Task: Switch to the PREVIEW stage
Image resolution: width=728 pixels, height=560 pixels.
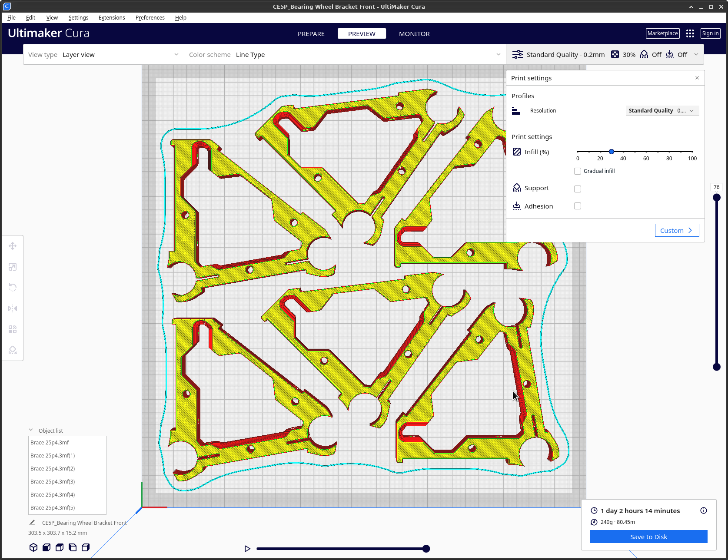Action: [x=362, y=34]
